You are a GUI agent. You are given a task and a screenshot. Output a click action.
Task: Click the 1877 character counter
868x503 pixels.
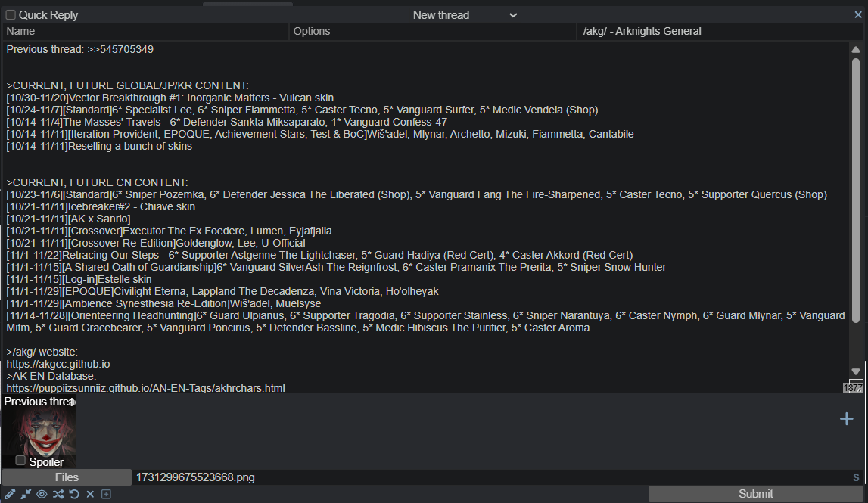click(853, 388)
